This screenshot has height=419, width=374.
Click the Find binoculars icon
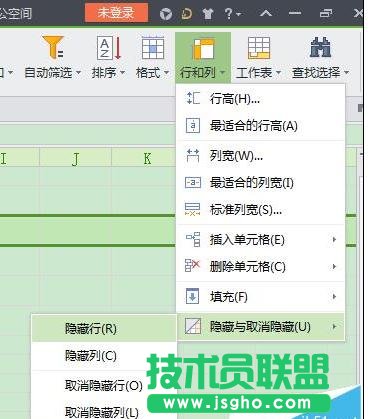[x=320, y=47]
